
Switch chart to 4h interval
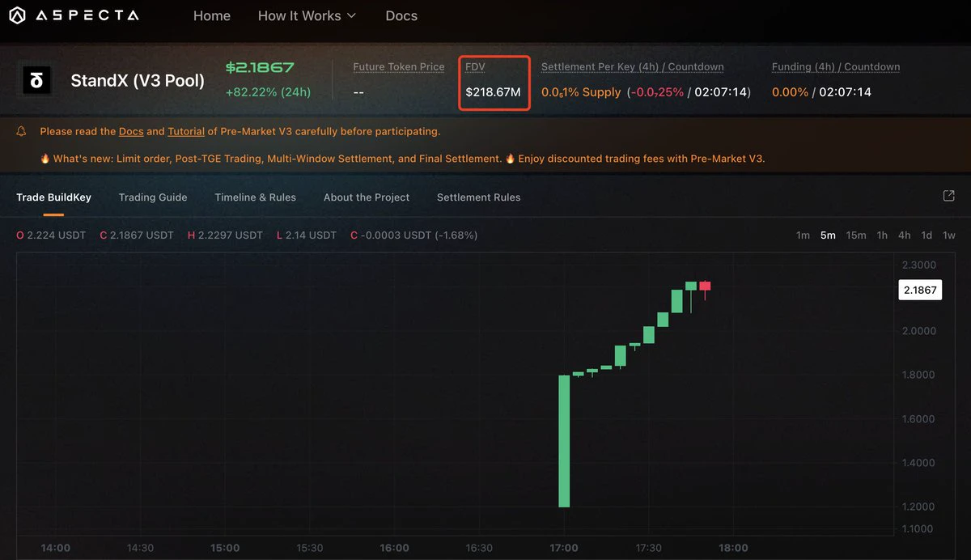[x=905, y=235]
